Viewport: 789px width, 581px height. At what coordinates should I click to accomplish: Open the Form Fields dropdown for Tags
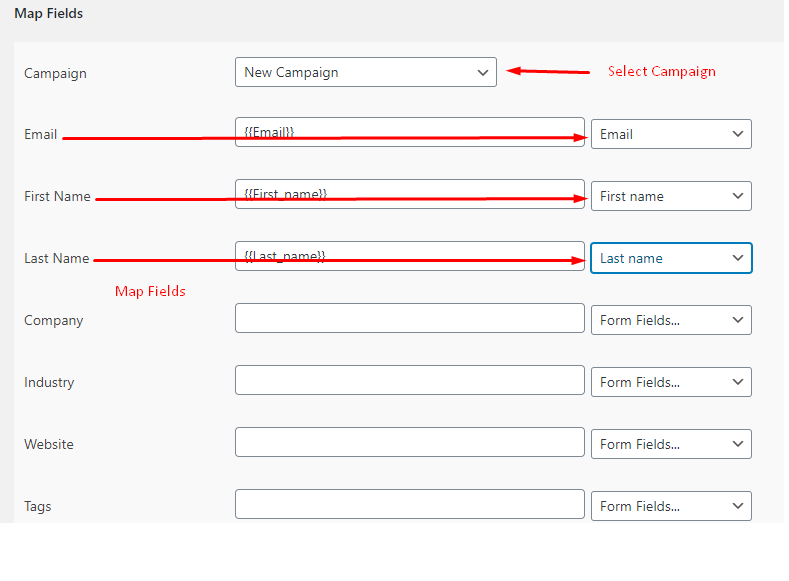point(671,506)
